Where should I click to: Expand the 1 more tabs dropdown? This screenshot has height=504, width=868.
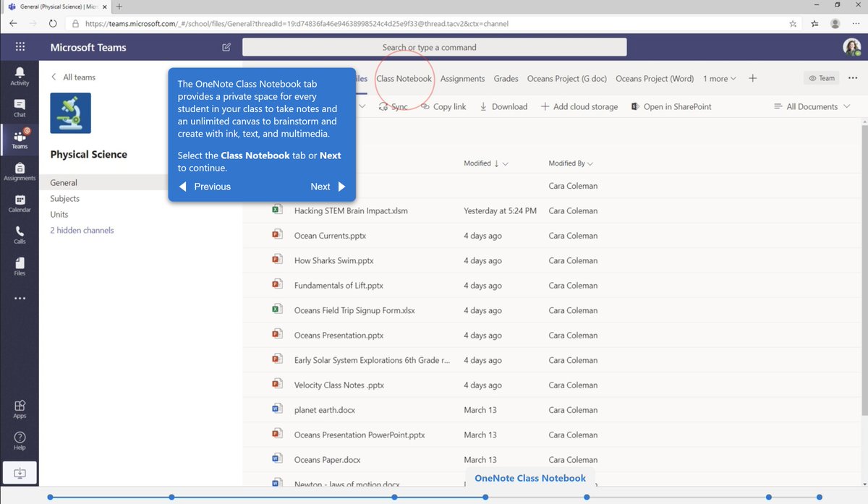(720, 78)
